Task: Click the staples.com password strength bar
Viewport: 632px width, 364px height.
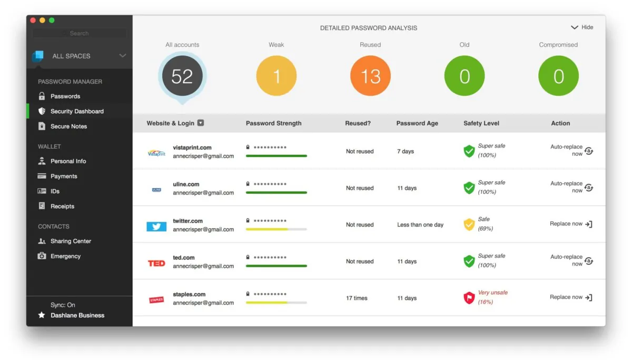Action: (276, 303)
